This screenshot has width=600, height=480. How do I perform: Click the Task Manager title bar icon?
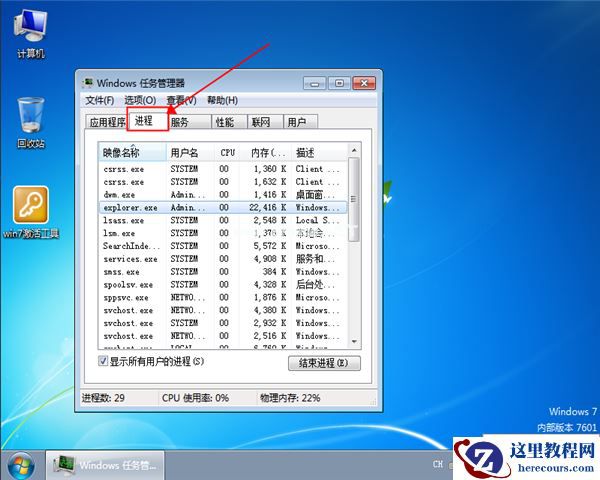(88, 83)
